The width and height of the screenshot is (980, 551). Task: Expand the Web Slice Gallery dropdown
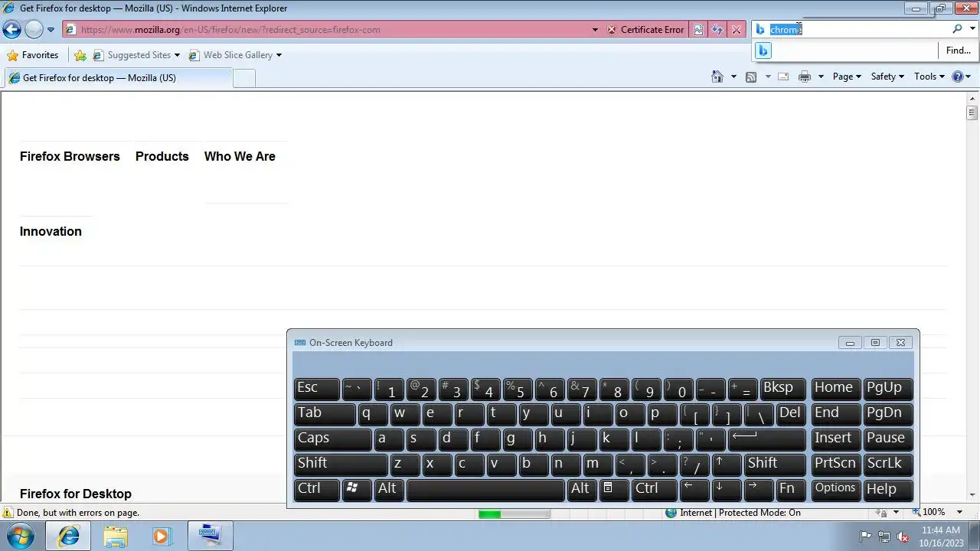point(279,55)
